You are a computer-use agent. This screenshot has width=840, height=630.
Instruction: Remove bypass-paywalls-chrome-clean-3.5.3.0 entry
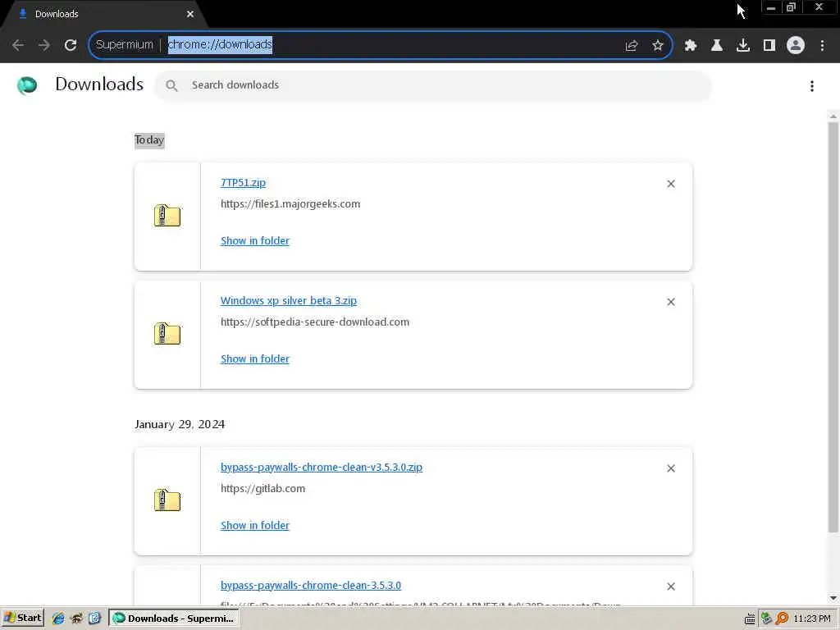click(671, 587)
